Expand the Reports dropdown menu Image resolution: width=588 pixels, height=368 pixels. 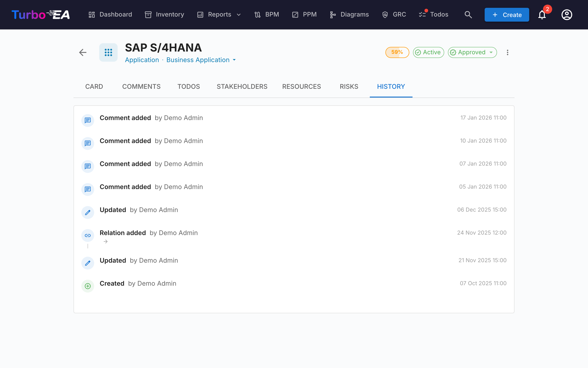click(x=219, y=14)
